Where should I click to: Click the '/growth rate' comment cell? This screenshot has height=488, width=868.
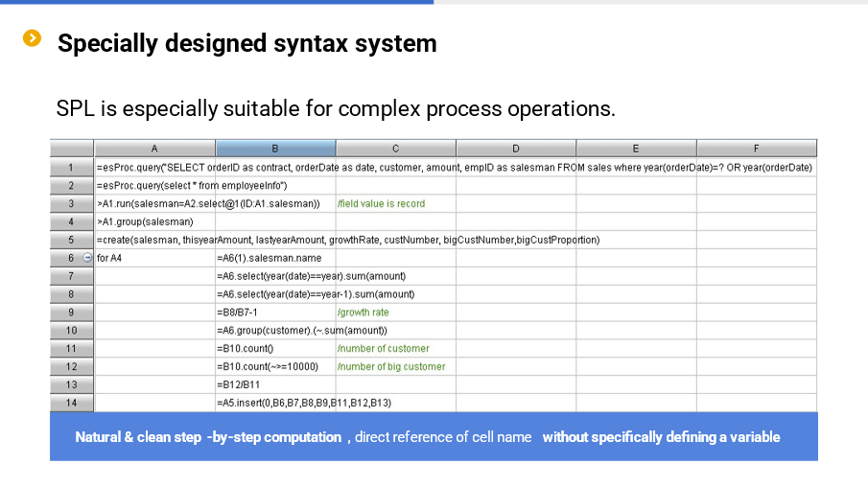click(x=395, y=313)
